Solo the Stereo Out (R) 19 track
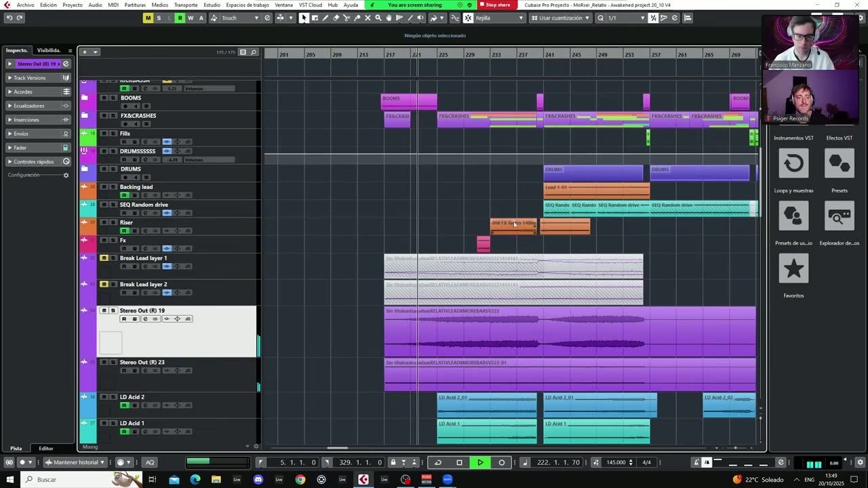 [113, 310]
